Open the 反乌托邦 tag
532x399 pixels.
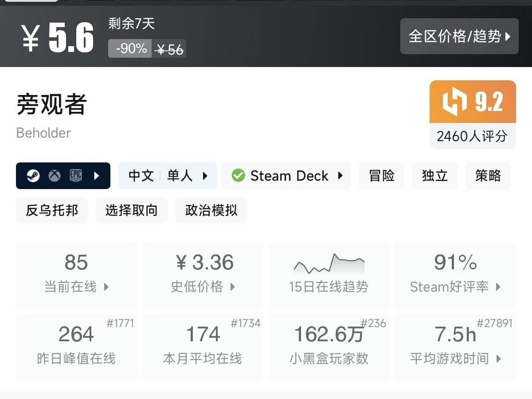click(x=52, y=210)
